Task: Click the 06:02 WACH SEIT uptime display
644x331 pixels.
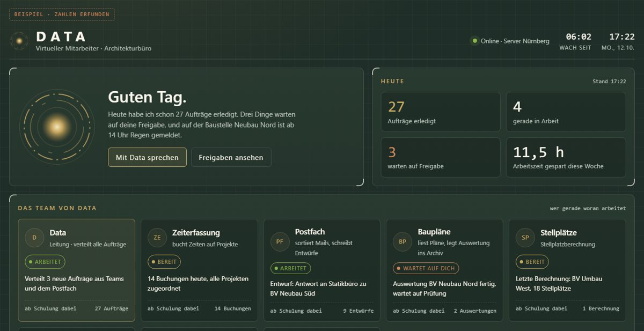Action: (x=575, y=41)
